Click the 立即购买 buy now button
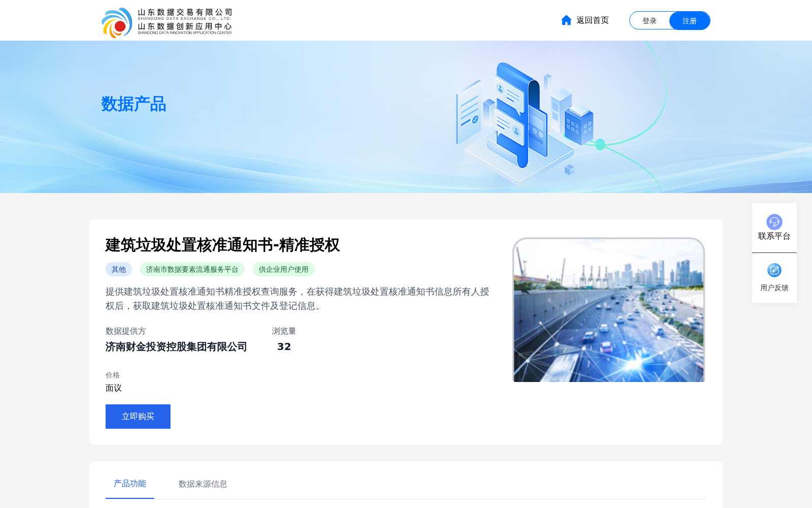The height and width of the screenshot is (508, 812). point(138,417)
